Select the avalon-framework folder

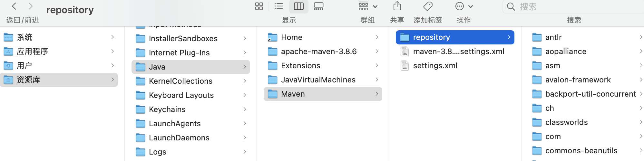[x=578, y=80]
